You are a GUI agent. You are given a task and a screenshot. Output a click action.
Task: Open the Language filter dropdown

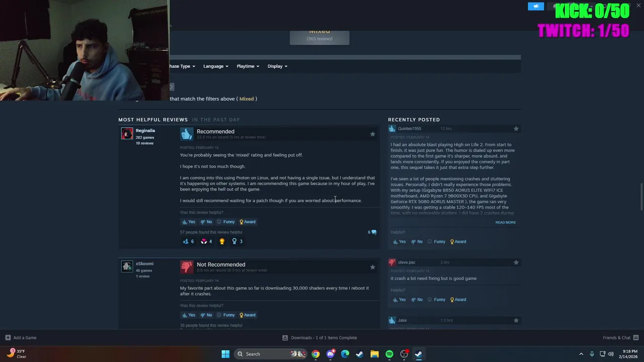pyautogui.click(x=216, y=66)
